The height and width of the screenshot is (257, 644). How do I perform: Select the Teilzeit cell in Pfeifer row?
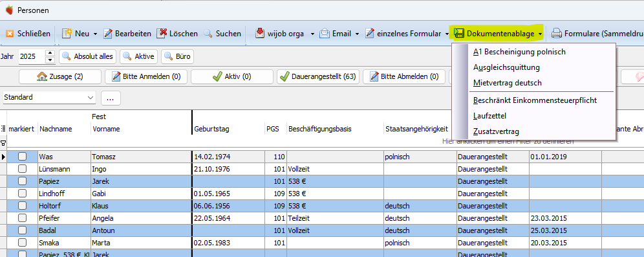[x=335, y=218]
